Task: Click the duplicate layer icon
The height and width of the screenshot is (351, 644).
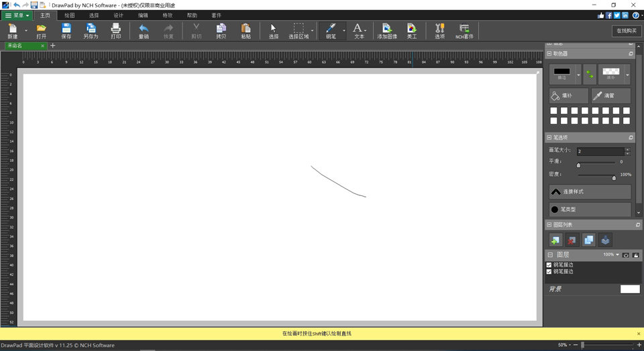Action: (588, 240)
